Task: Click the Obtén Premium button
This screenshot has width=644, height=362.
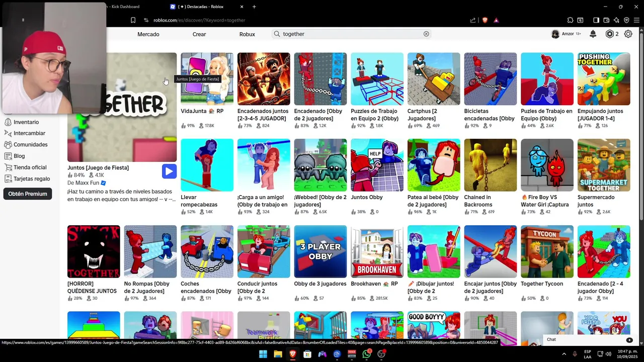Action: tap(28, 194)
